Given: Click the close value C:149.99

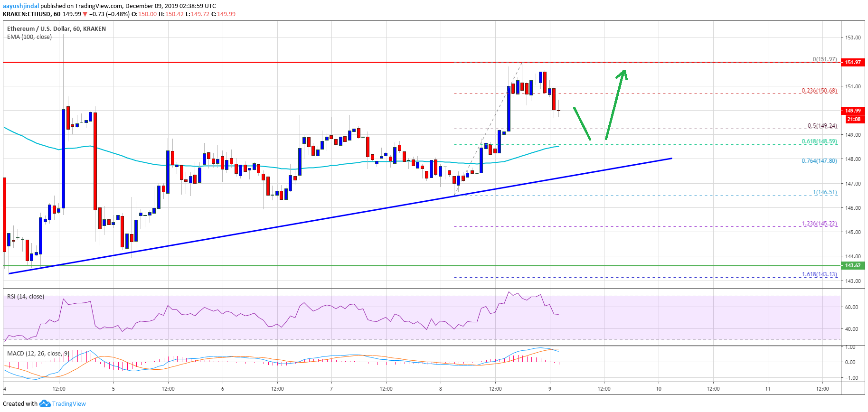Looking at the screenshot, I should (223, 14).
